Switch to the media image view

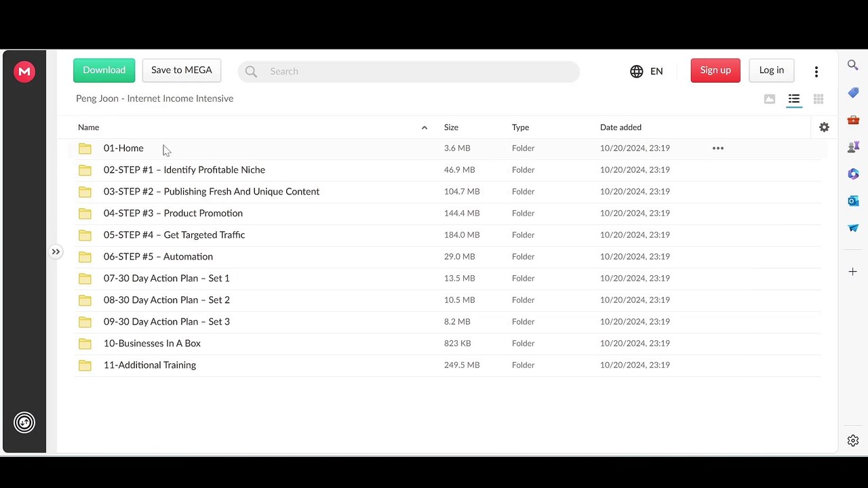point(770,99)
